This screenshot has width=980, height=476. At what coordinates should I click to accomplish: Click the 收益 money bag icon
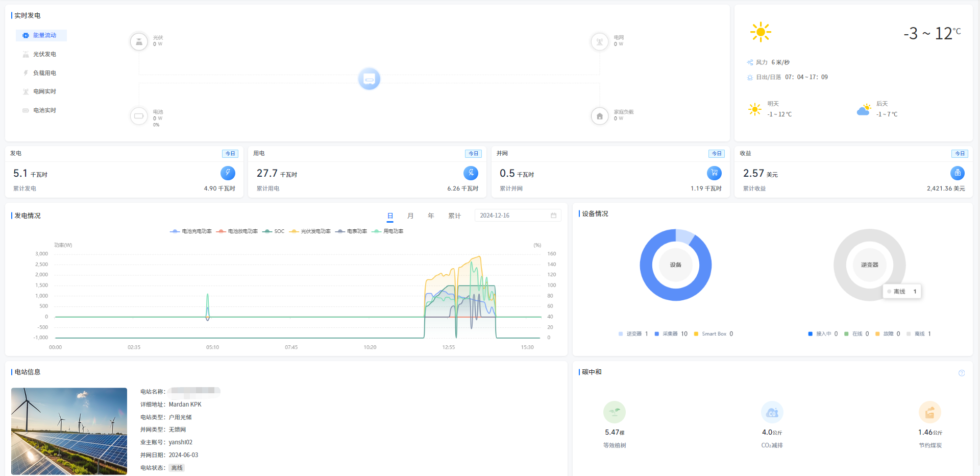tap(957, 173)
